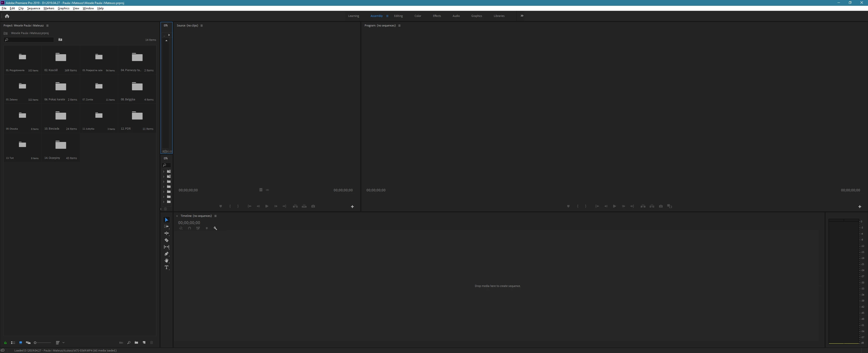
Task: Select the Ripple Edit tool
Action: (x=167, y=233)
